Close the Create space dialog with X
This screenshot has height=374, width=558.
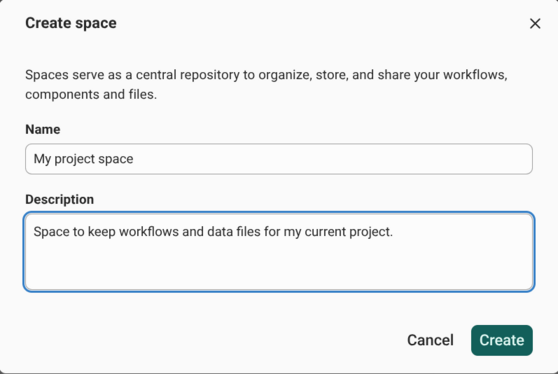(x=535, y=24)
